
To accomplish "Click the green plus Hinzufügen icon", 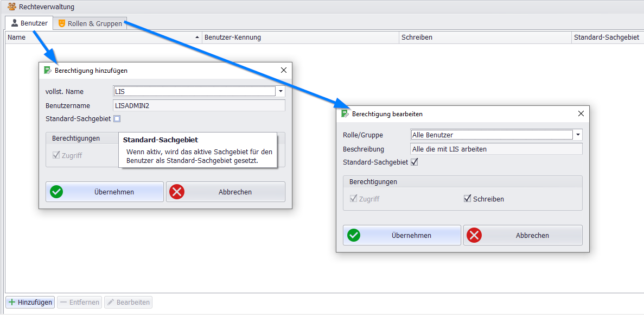I will click(11, 302).
